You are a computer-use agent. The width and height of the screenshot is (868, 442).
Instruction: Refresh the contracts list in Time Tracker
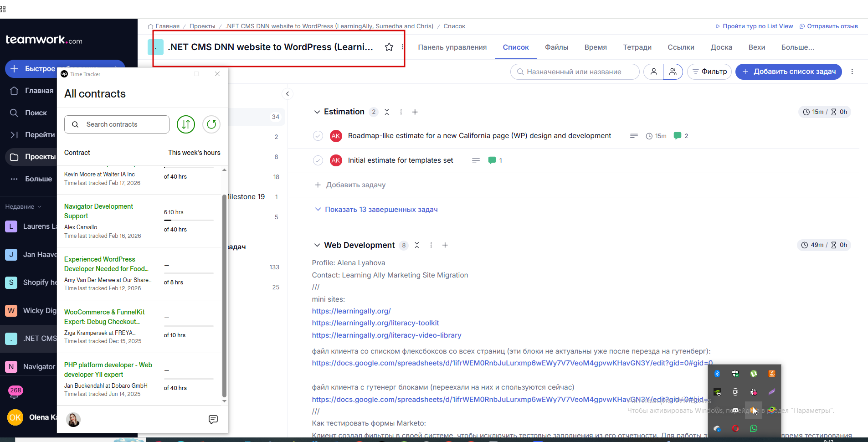(211, 124)
